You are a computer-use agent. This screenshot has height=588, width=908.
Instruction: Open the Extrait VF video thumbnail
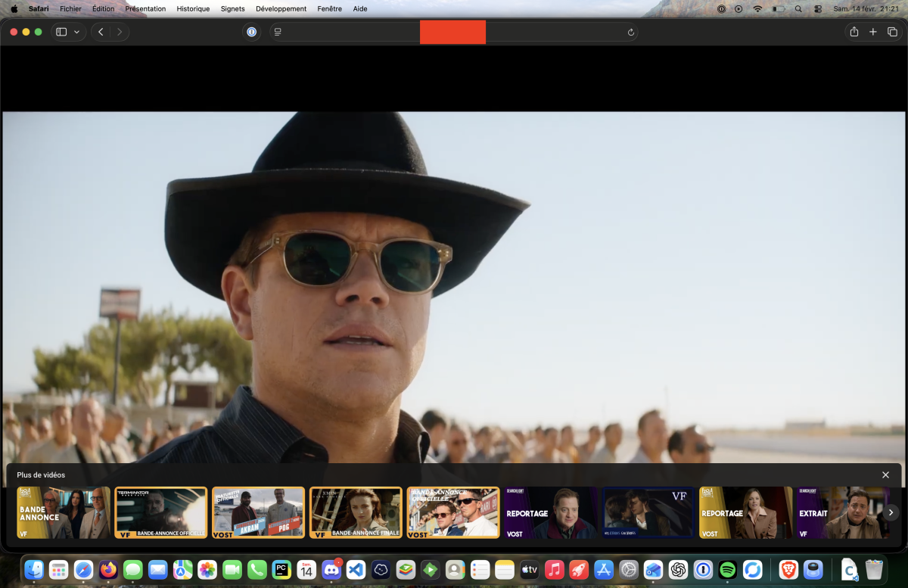pos(841,512)
